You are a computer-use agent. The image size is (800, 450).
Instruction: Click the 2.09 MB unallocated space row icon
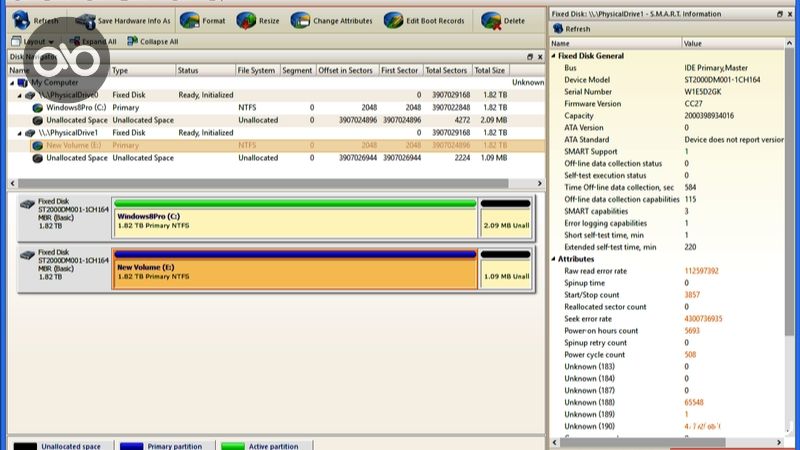point(37,120)
